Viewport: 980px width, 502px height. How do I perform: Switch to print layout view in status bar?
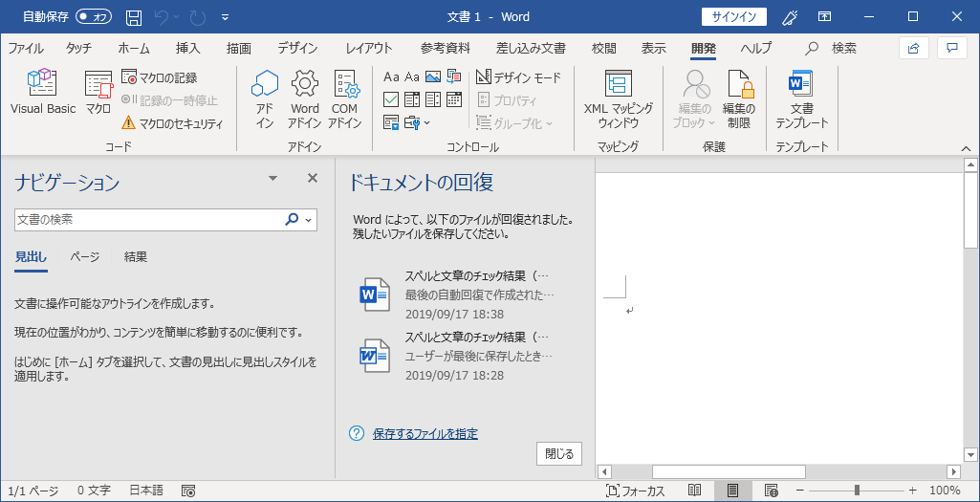(x=733, y=491)
